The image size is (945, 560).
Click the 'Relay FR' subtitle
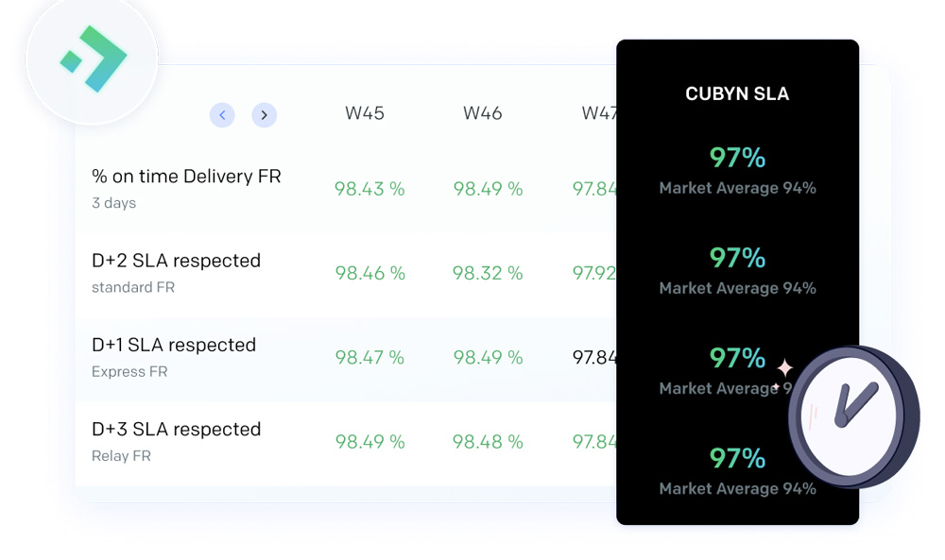[121, 456]
